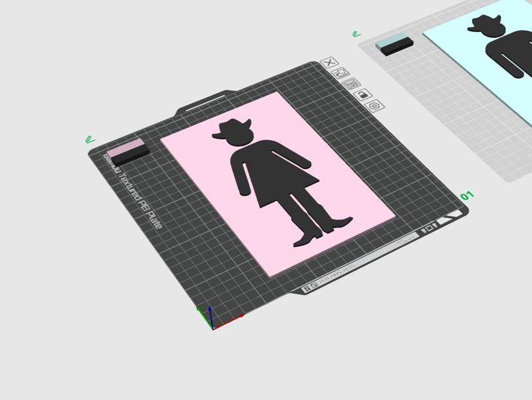Select the teal-topped block on the second plate
This screenshot has height=400, width=532.
tap(394, 44)
